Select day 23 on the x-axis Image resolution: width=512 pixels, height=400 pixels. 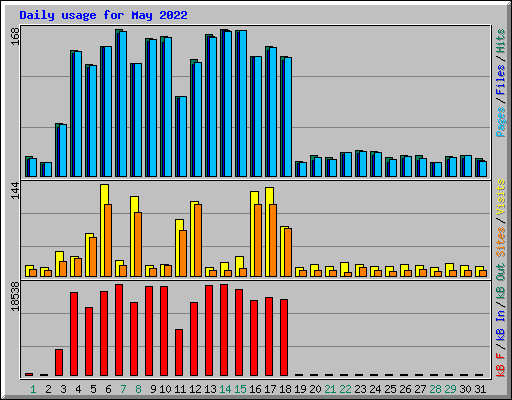pyautogui.click(x=360, y=389)
